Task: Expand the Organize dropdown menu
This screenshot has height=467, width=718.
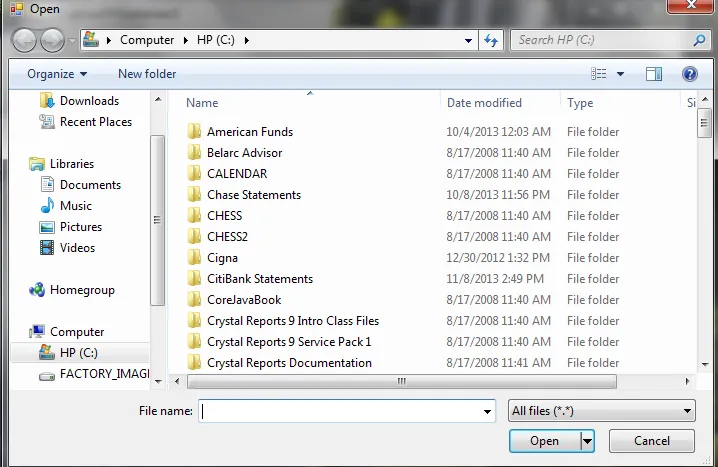Action: pos(57,74)
